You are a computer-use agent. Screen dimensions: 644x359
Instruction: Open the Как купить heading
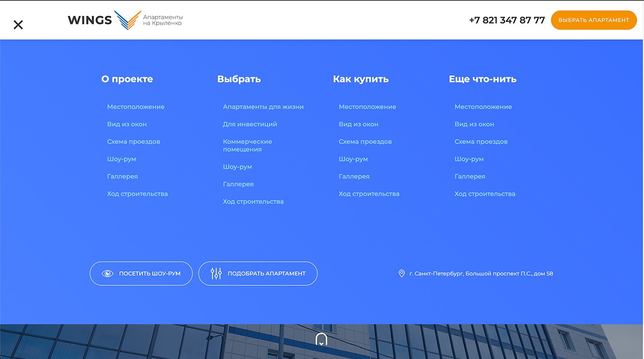pyautogui.click(x=361, y=79)
